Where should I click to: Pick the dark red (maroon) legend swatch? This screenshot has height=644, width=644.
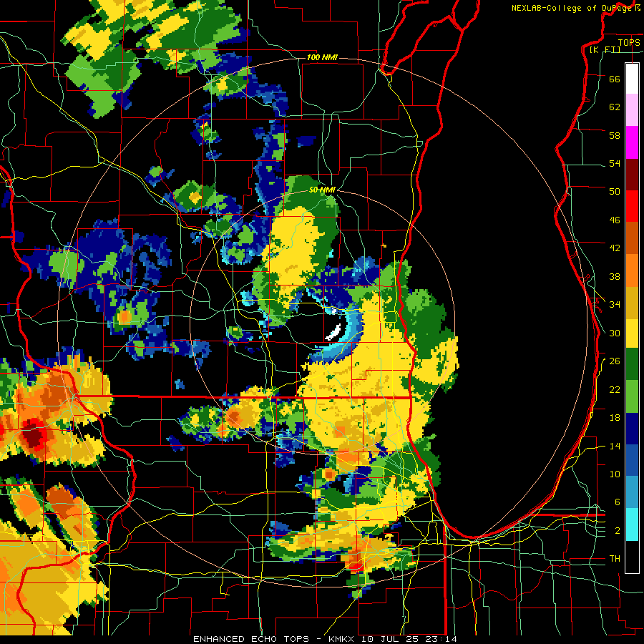pos(632,174)
